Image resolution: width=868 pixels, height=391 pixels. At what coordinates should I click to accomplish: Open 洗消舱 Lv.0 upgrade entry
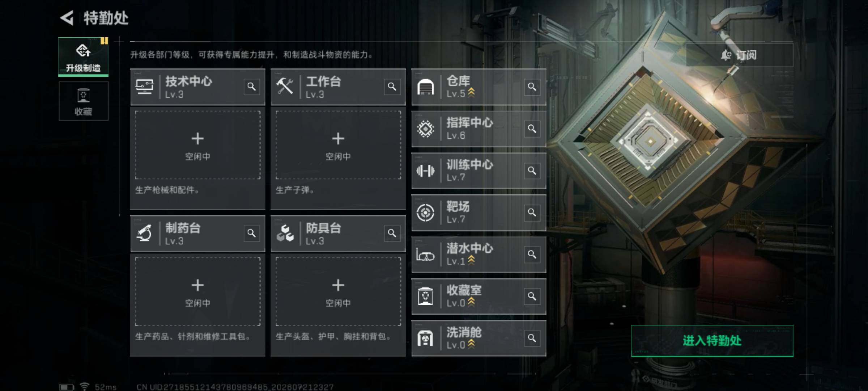point(479,338)
